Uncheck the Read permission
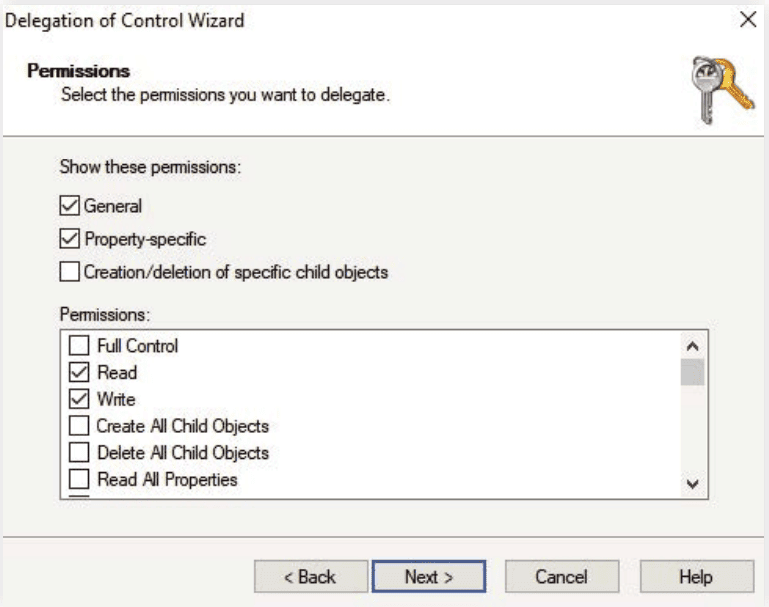The width and height of the screenshot is (769, 607). 79,373
